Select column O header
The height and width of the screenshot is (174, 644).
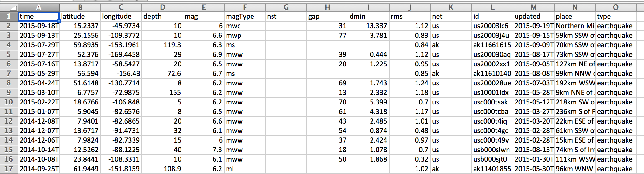[x=616, y=7]
